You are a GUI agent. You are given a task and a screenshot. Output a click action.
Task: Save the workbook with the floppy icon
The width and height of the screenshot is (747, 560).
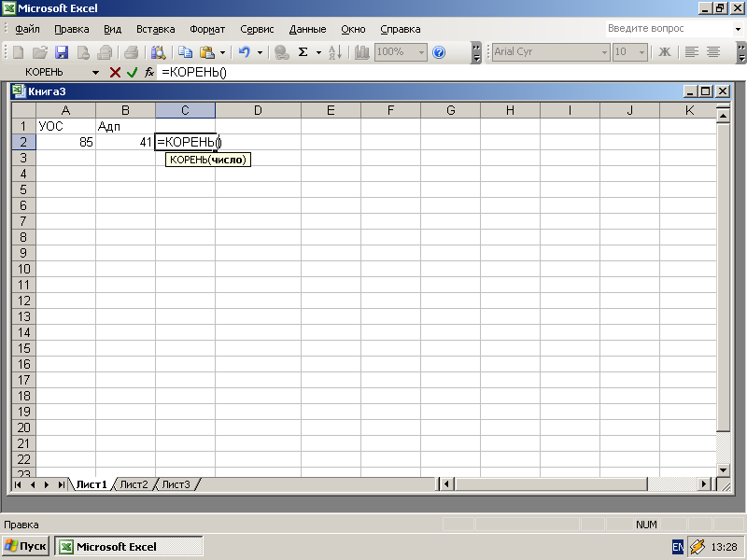coord(62,52)
